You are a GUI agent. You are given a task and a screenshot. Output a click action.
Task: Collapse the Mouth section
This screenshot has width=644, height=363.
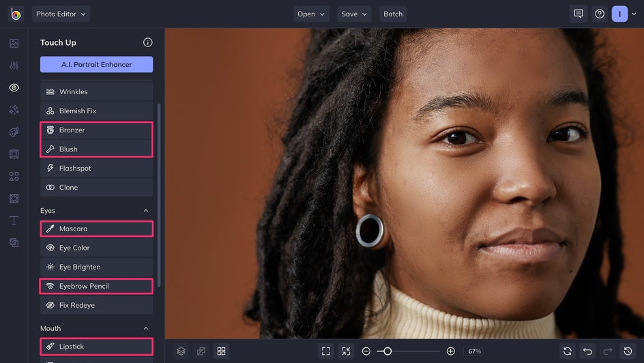pos(146,328)
